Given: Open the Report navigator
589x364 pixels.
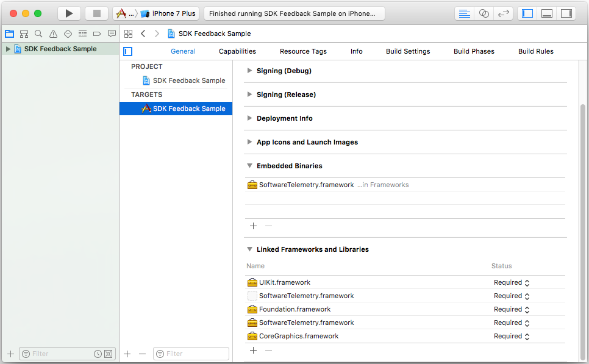Looking at the screenshot, I should click(x=112, y=34).
